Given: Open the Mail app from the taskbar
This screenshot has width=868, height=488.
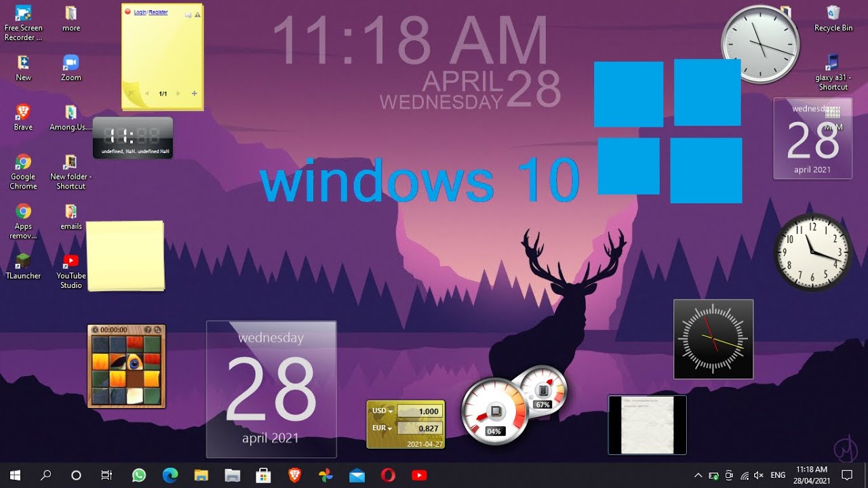Looking at the screenshot, I should tap(357, 475).
